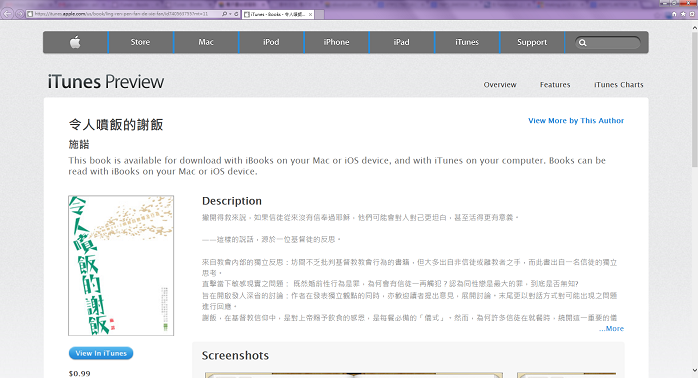Image resolution: width=698 pixels, height=378 pixels.
Task: Navigate to iTunes in the nav bar
Action: [467, 42]
